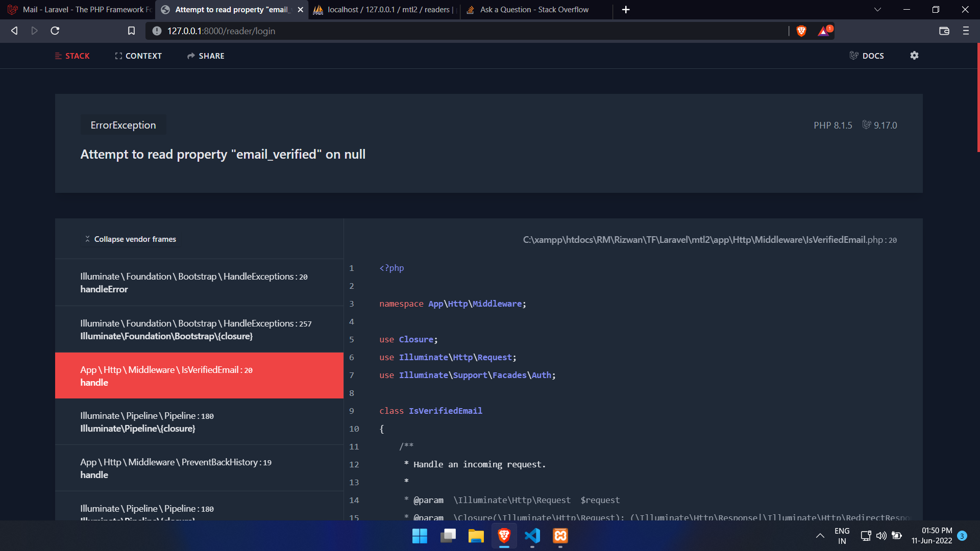This screenshot has height=551, width=980.
Task: Select the IsVerifiedEmail:20 handle frame
Action: pos(199,376)
